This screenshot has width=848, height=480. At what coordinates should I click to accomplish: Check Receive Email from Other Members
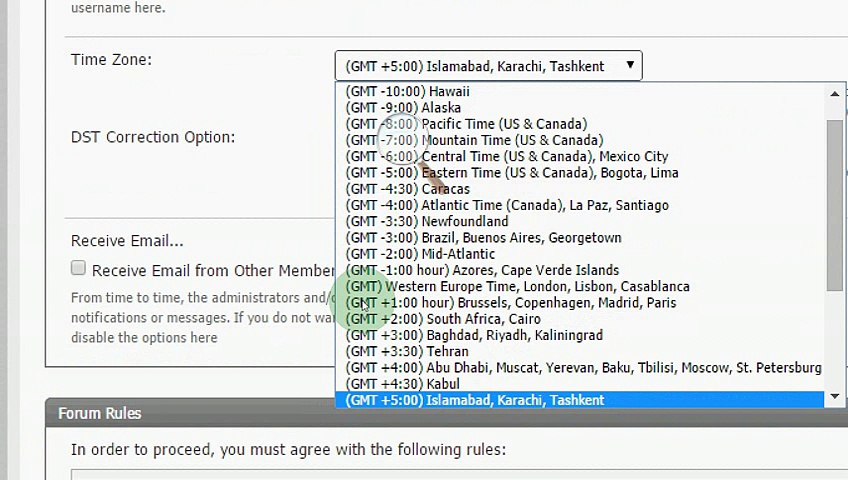point(78,268)
